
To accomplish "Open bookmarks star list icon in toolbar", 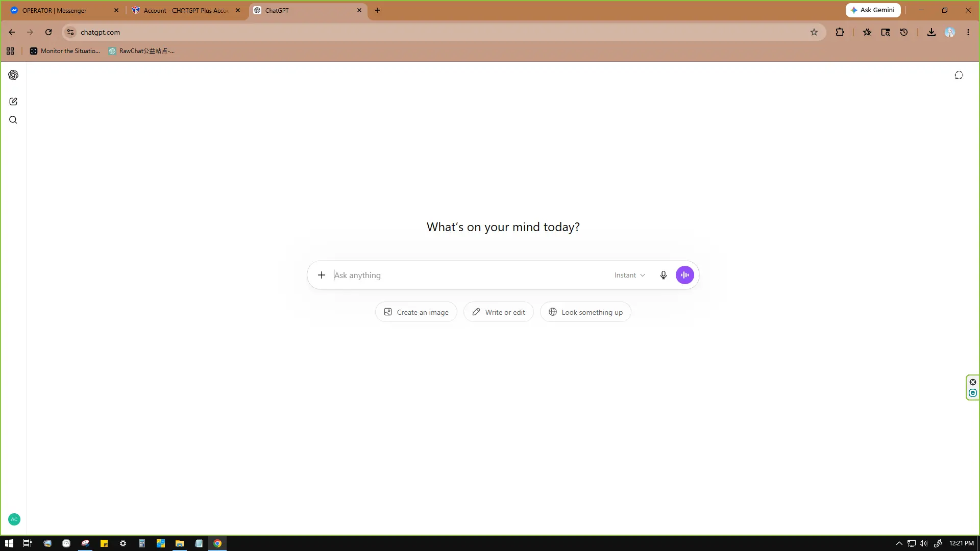I will [867, 32].
